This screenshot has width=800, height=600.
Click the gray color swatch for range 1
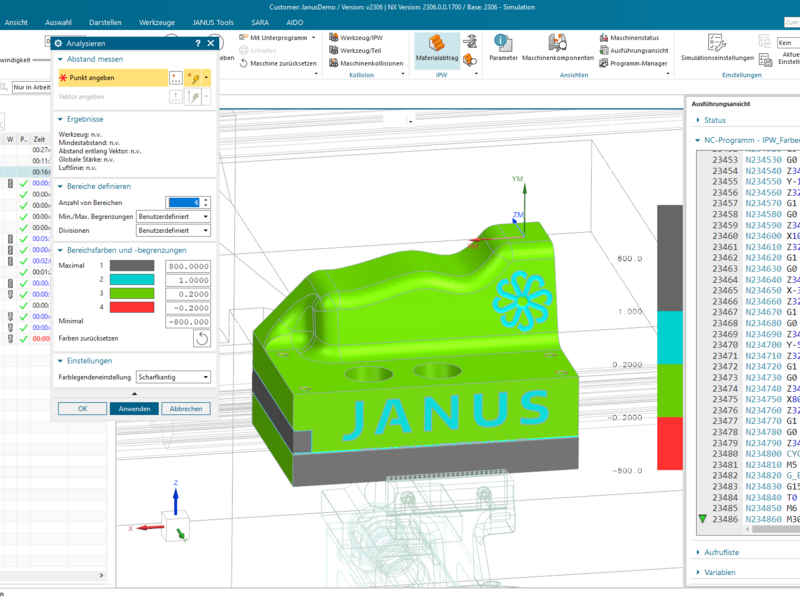coord(132,266)
